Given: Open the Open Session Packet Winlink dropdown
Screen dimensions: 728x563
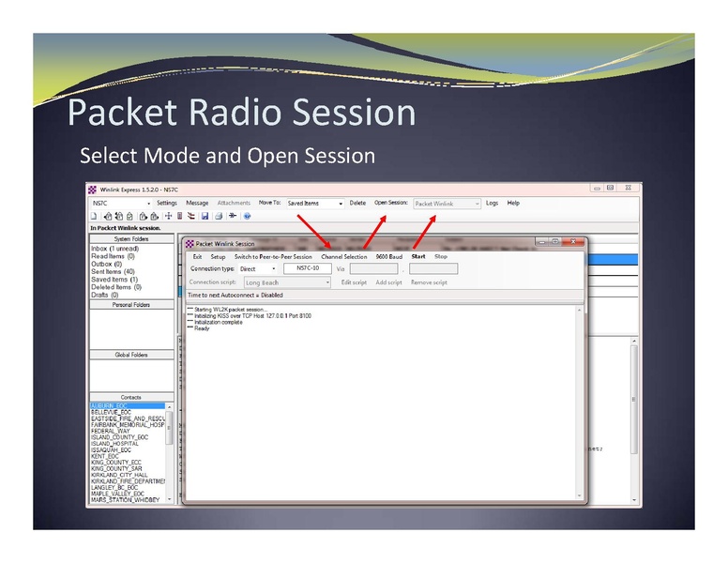Looking at the screenshot, I should pyautogui.click(x=477, y=204).
